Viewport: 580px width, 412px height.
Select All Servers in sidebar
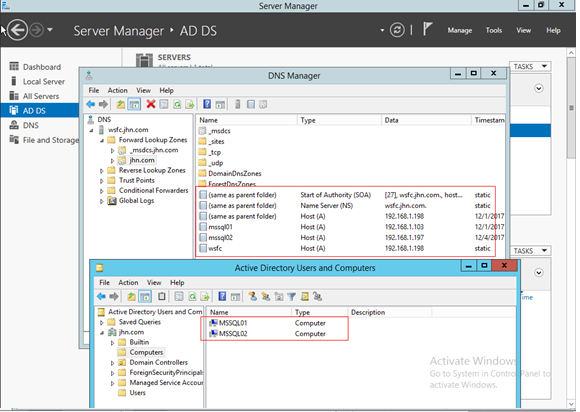40,96
